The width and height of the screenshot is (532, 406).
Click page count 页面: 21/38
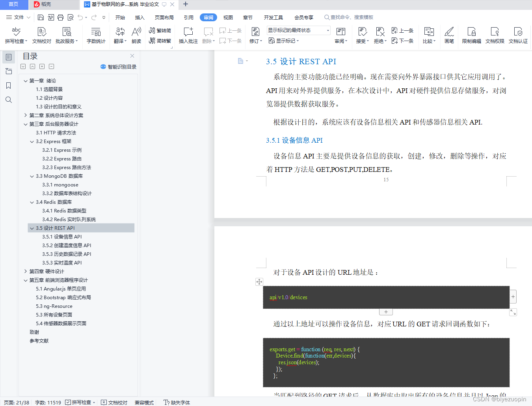pyautogui.click(x=17, y=402)
